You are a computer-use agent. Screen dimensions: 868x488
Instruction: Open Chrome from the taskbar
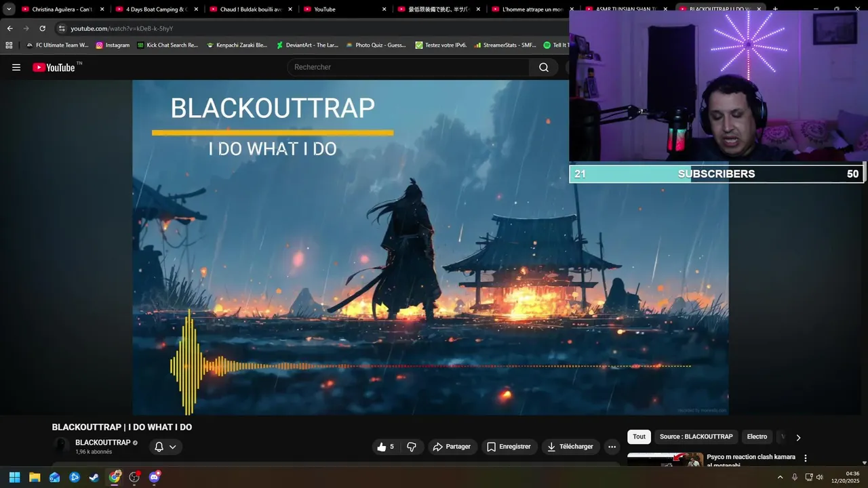pos(115,477)
